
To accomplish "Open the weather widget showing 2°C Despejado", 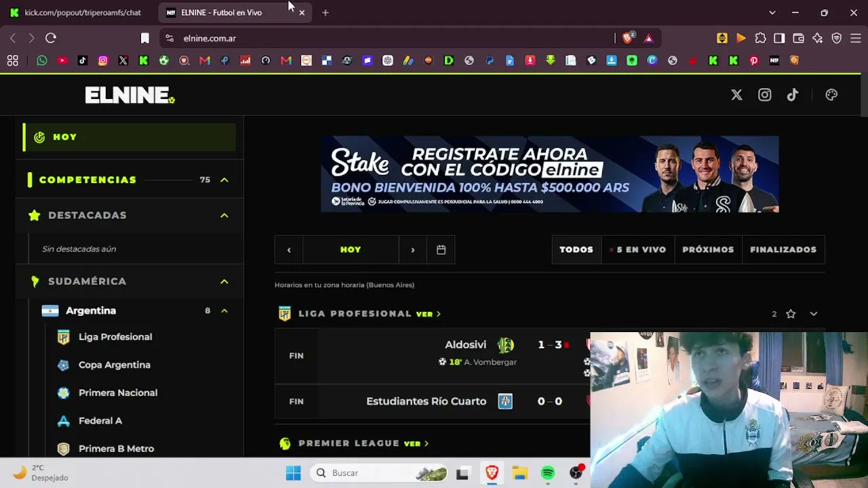I will click(42, 472).
